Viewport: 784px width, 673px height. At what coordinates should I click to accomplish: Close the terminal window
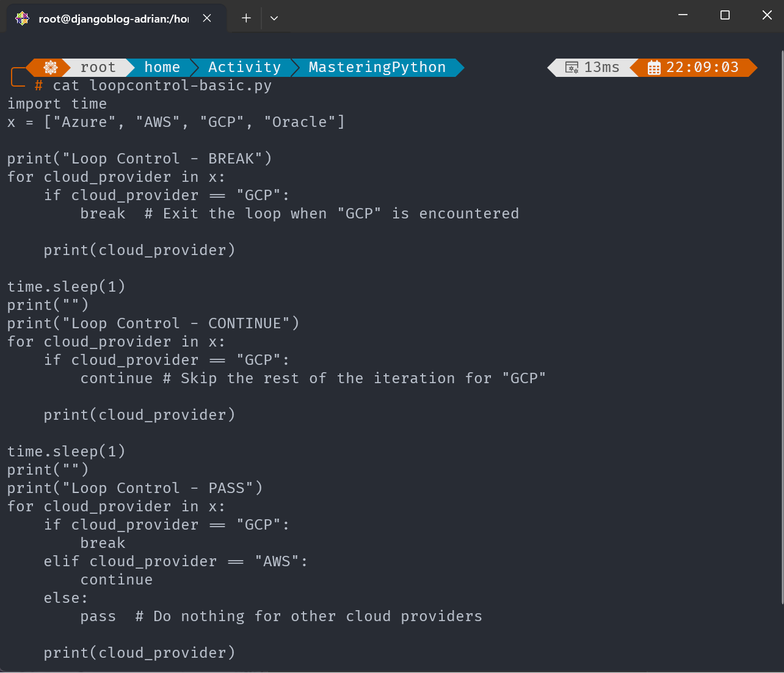tap(767, 15)
